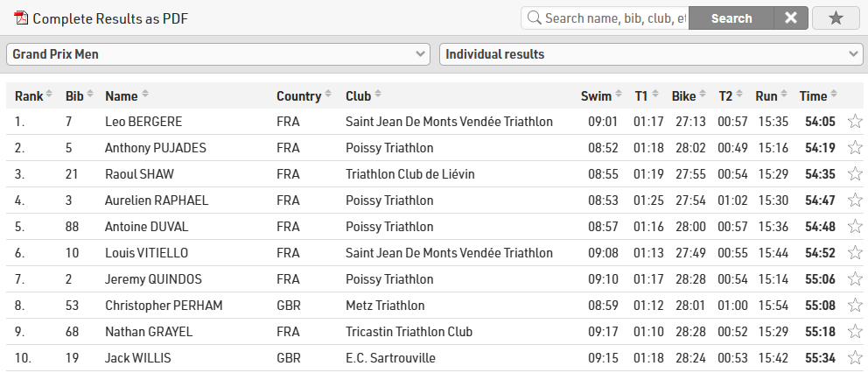Clear search with the X button

(x=790, y=18)
